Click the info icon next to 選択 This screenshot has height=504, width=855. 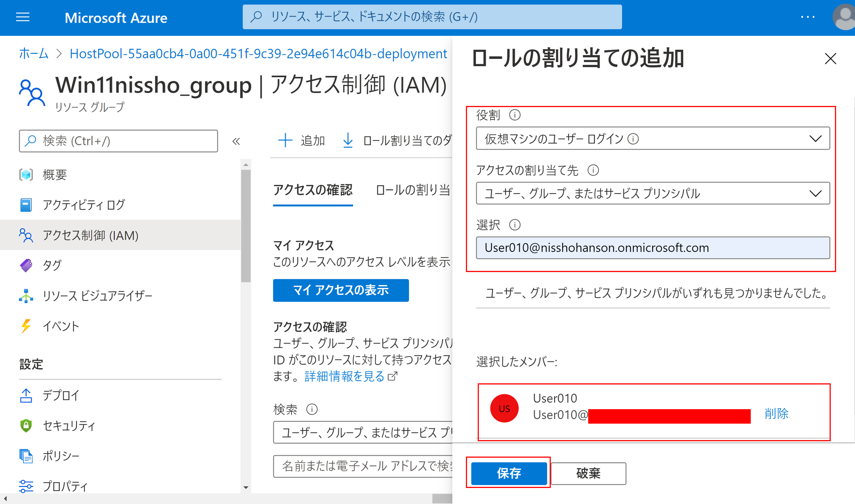tap(515, 225)
